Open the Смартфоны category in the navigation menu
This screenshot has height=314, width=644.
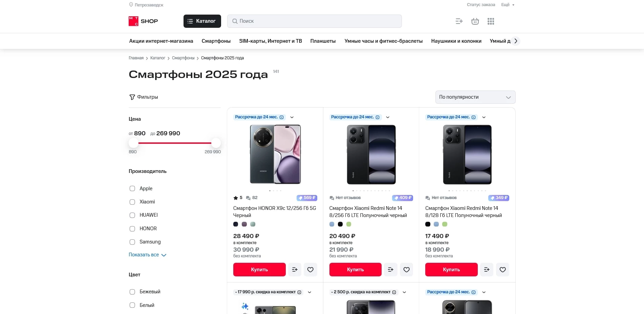tap(216, 41)
